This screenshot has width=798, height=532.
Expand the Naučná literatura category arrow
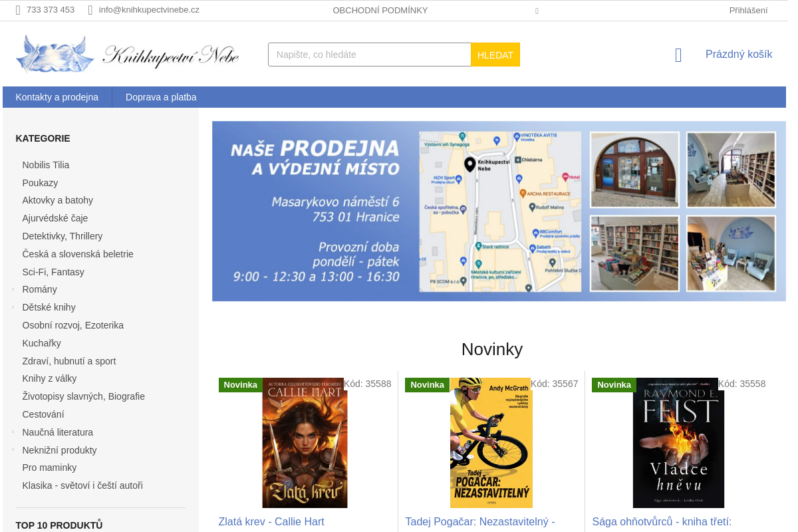[x=13, y=432]
